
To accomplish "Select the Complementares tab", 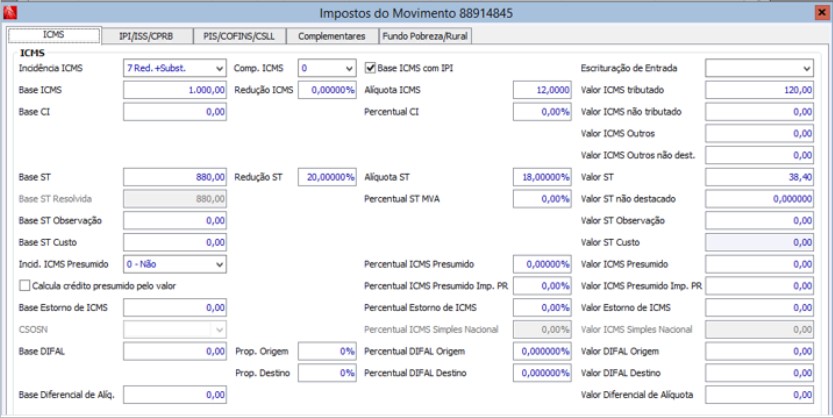I will (333, 36).
